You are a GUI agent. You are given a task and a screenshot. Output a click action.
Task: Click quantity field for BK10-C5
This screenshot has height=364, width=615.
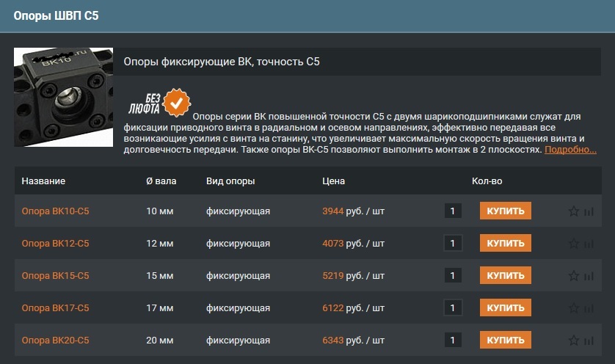pyautogui.click(x=453, y=211)
